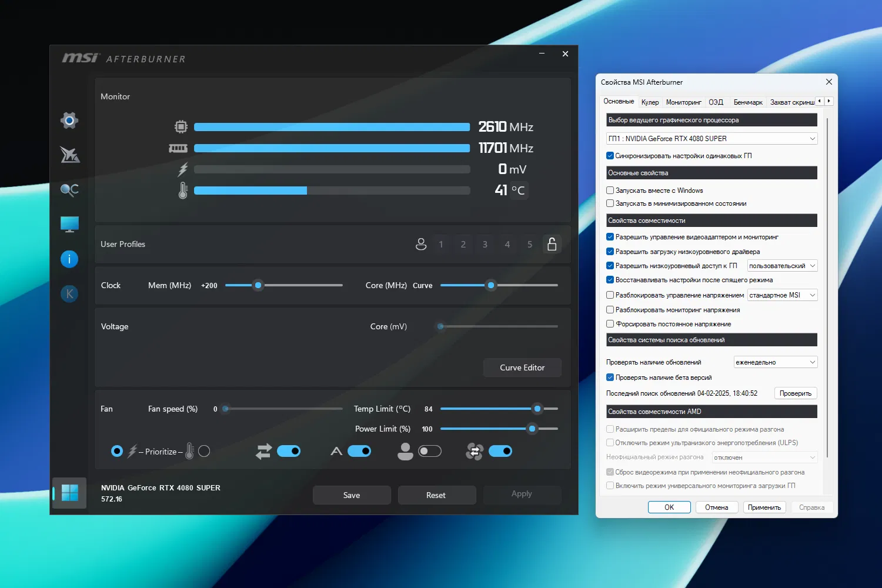Click the CPU chip icon in Monitor
This screenshot has height=588, width=882.
pos(181,126)
